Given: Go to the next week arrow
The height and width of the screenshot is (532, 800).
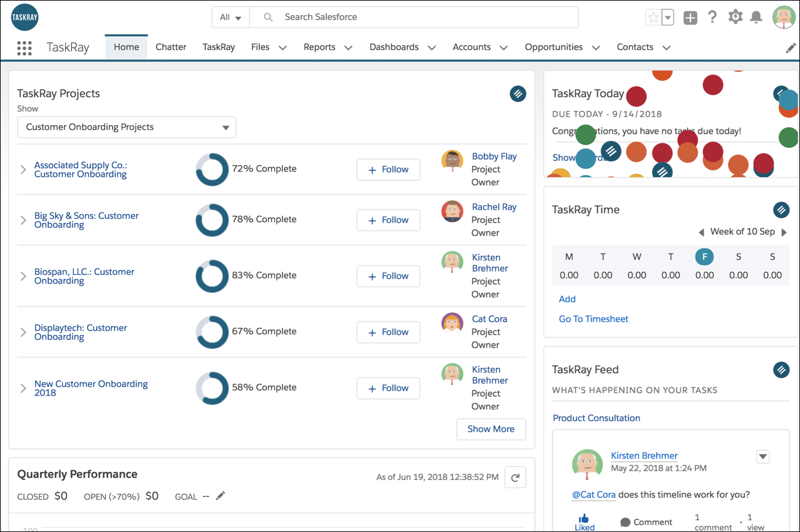Looking at the screenshot, I should tap(784, 232).
